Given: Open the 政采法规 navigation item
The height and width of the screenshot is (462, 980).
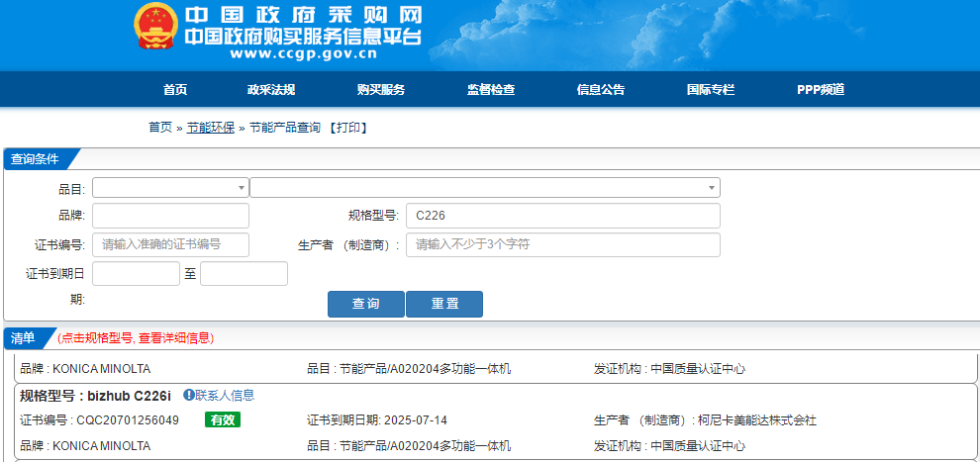Looking at the screenshot, I should [270, 90].
